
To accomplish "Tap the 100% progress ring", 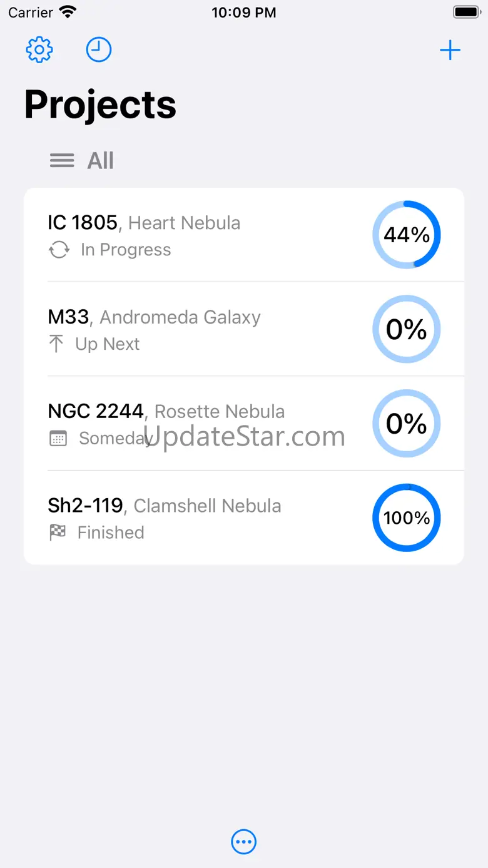I will [x=407, y=518].
